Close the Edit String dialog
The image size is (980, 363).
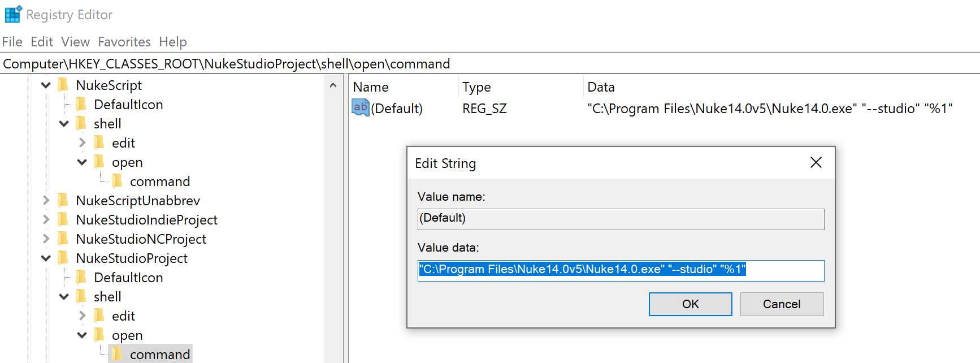click(x=816, y=163)
